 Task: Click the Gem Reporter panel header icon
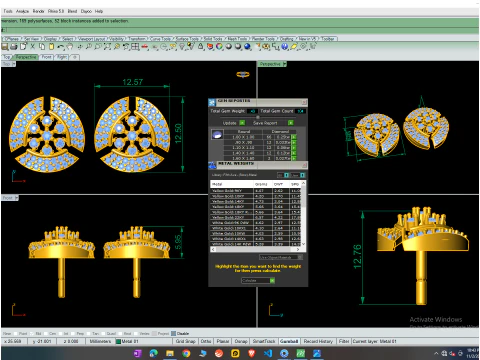[212, 102]
